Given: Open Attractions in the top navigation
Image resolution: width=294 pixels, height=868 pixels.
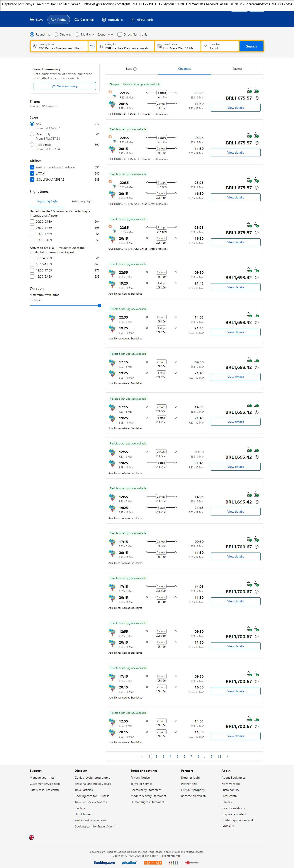Looking at the screenshot, I should tap(112, 20).
